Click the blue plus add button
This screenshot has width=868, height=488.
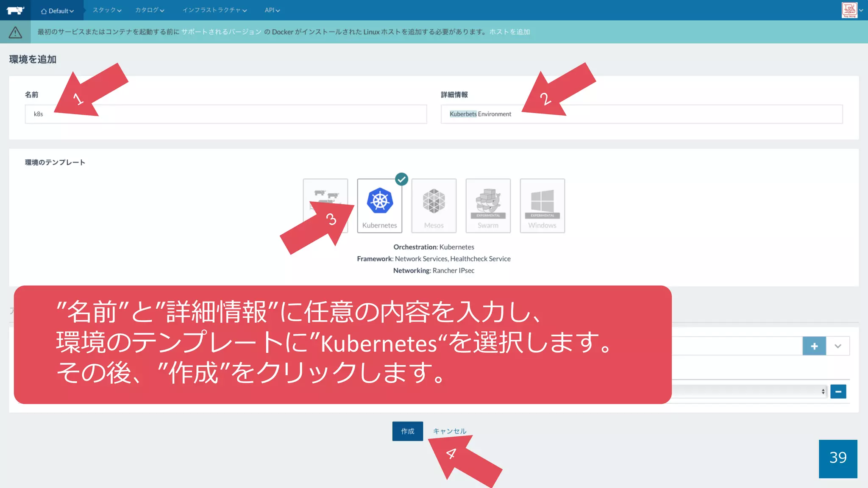click(814, 346)
